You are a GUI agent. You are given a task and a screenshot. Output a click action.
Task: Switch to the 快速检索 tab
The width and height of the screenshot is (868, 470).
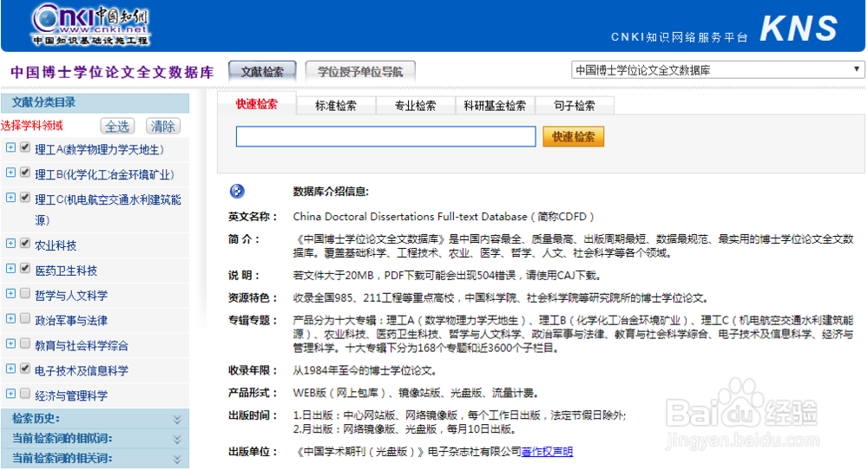coord(257,104)
